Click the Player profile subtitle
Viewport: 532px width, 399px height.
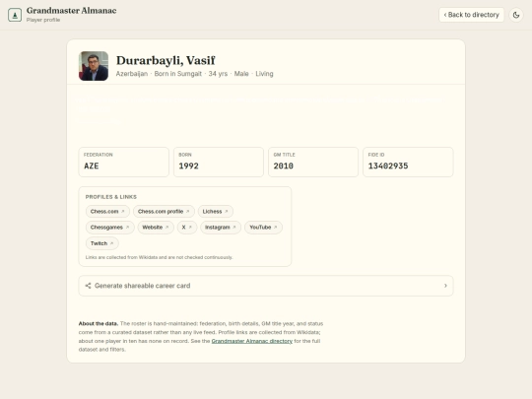click(43, 20)
